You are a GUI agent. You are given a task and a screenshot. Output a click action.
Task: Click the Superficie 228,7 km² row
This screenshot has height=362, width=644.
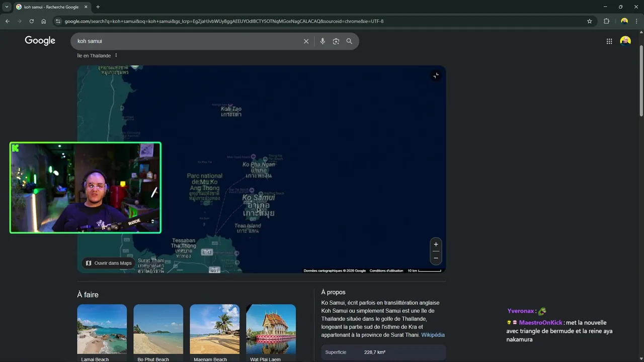click(x=383, y=352)
